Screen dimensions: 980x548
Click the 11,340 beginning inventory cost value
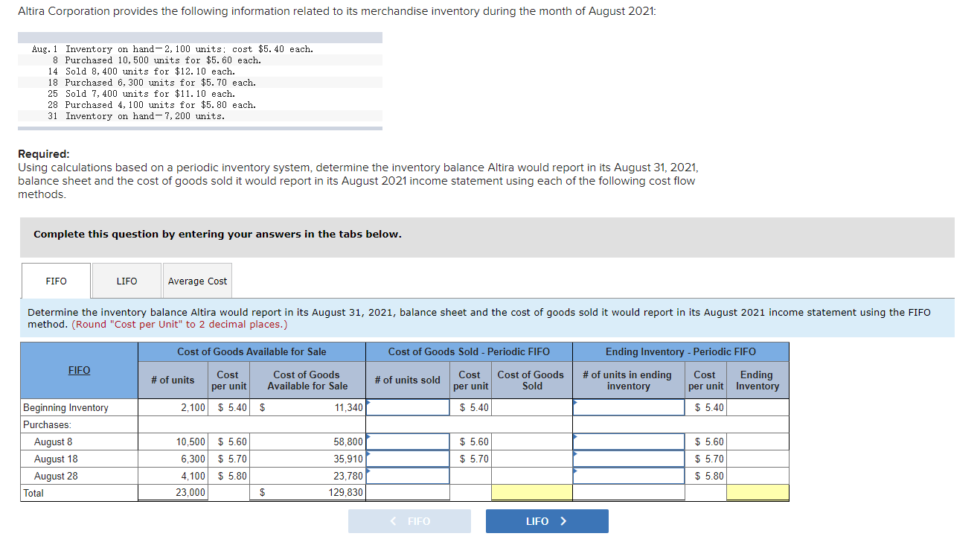tap(349, 407)
